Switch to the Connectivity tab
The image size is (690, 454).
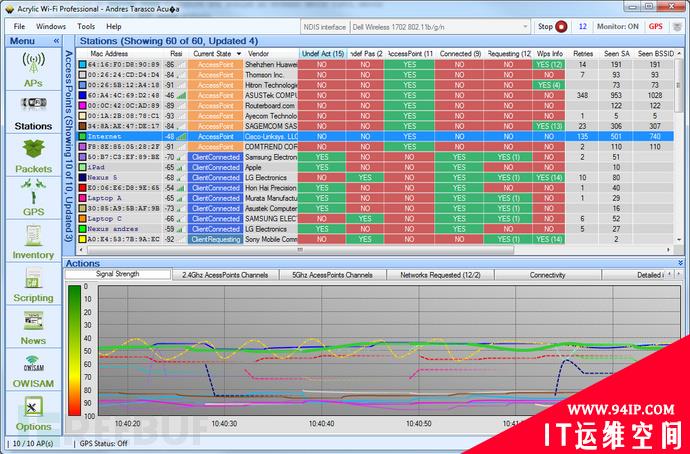click(x=547, y=275)
